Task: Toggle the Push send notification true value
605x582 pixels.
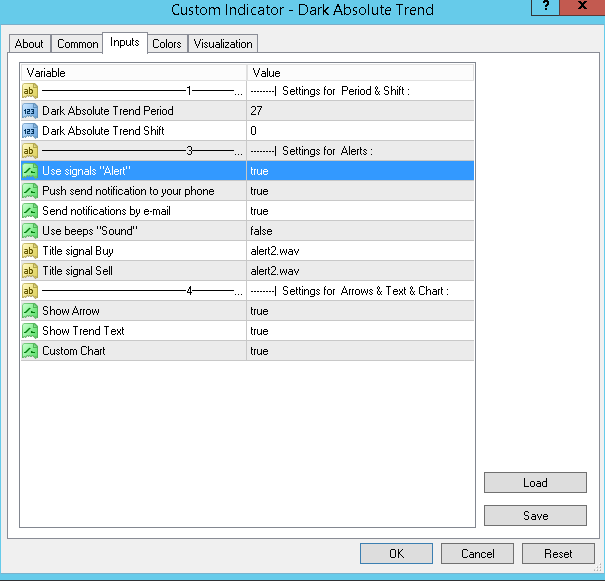Action: (360, 191)
